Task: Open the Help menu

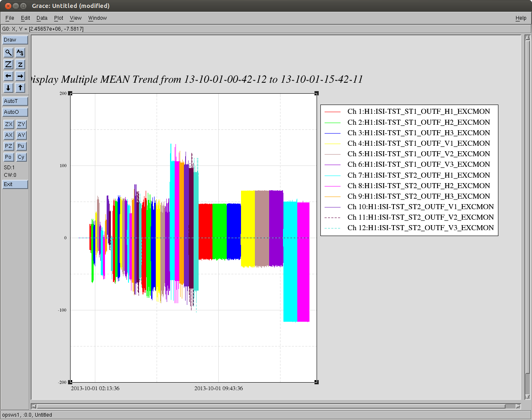Action: (x=521, y=18)
